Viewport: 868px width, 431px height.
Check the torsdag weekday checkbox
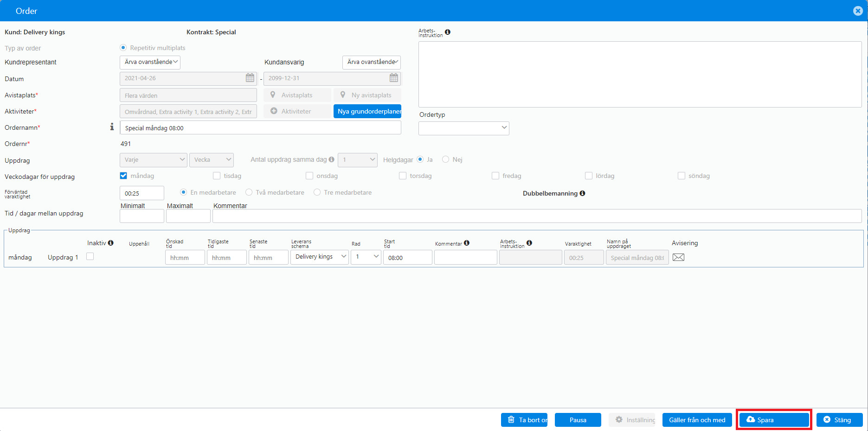pyautogui.click(x=403, y=176)
